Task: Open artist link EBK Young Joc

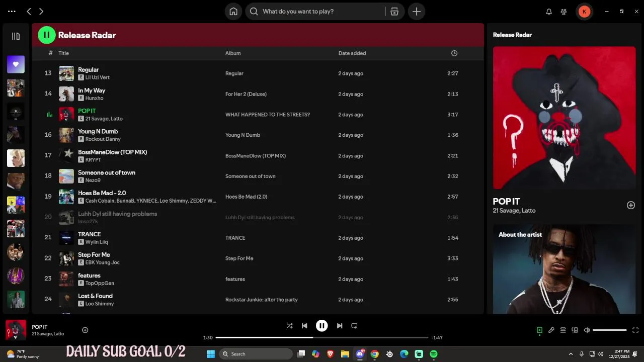Action: pyautogui.click(x=103, y=262)
